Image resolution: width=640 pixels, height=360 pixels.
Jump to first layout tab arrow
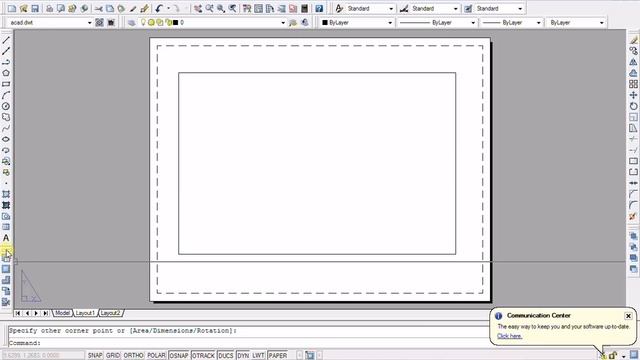tap(18, 313)
